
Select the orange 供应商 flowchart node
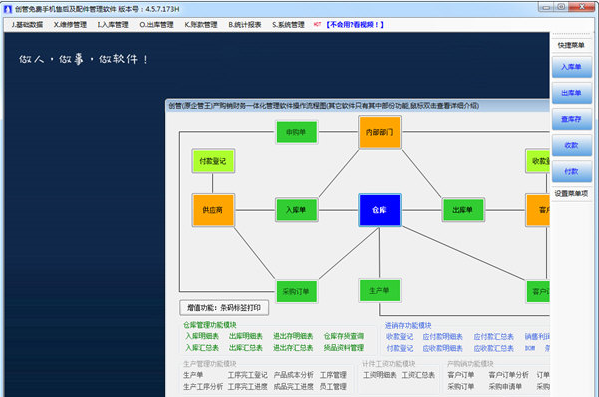pos(213,210)
